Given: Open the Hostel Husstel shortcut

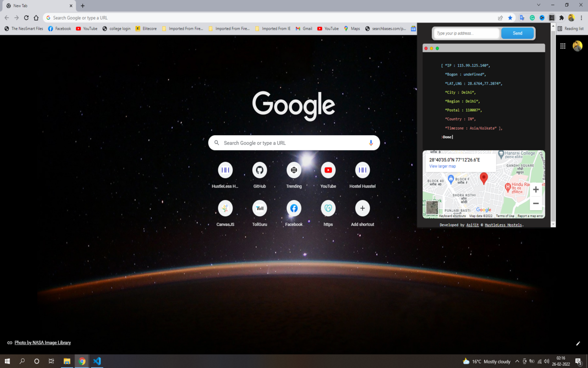Looking at the screenshot, I should pyautogui.click(x=362, y=175).
